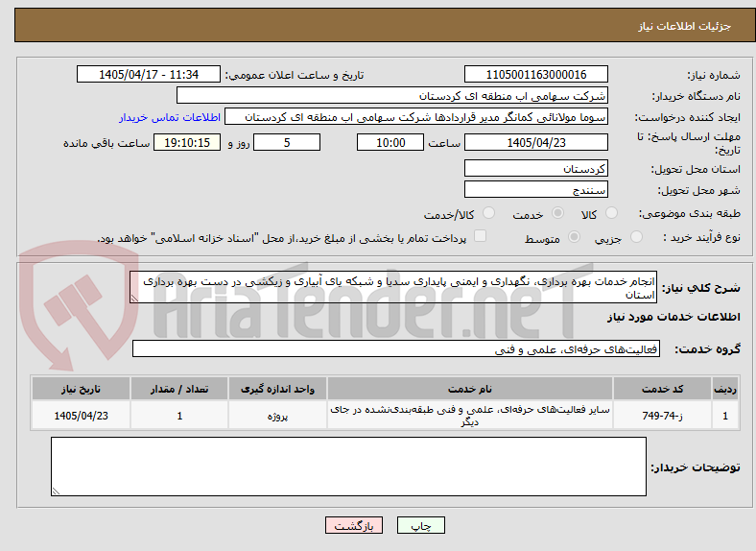This screenshot has width=756, height=551.
Task: Click resize handle of توضیحات خریدار box
Action: point(56,491)
